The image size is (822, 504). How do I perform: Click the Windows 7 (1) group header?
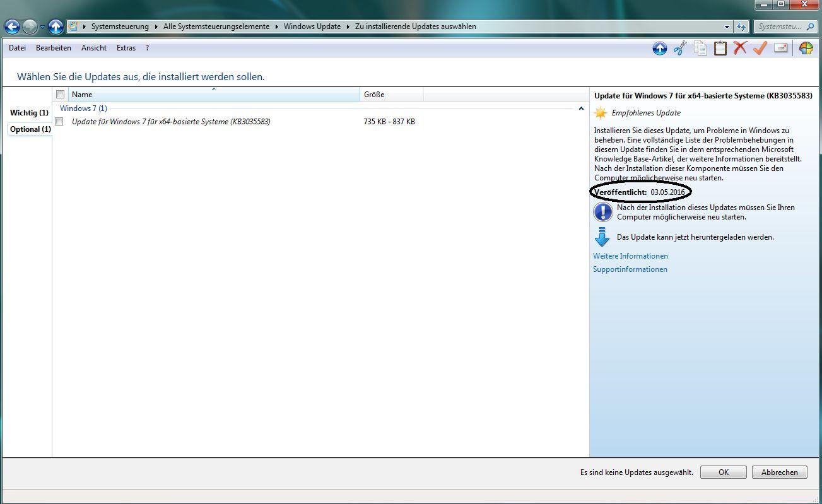[83, 108]
